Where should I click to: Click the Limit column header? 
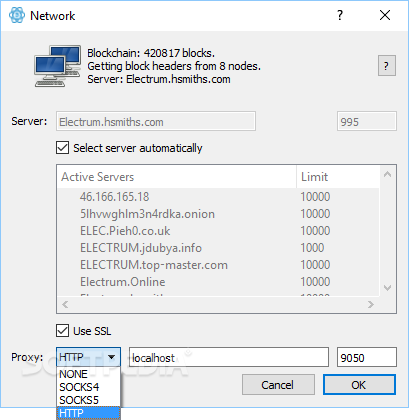point(338,177)
